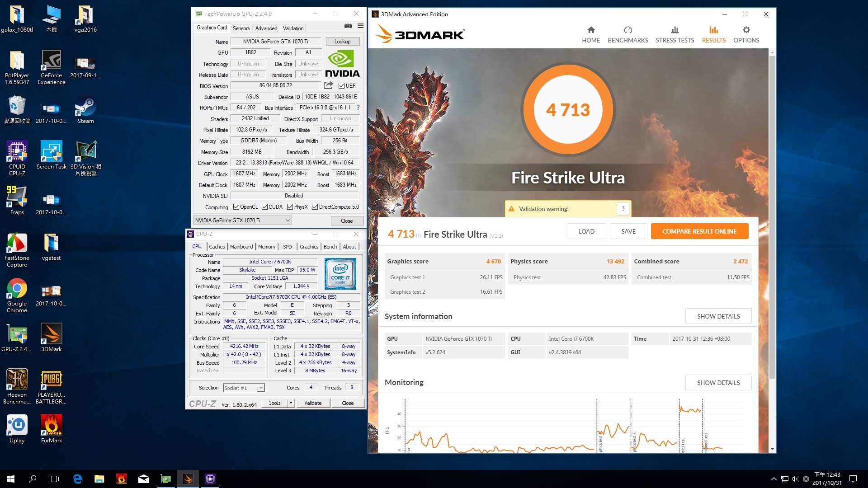Open FurMark desktop icon

[x=51, y=429]
